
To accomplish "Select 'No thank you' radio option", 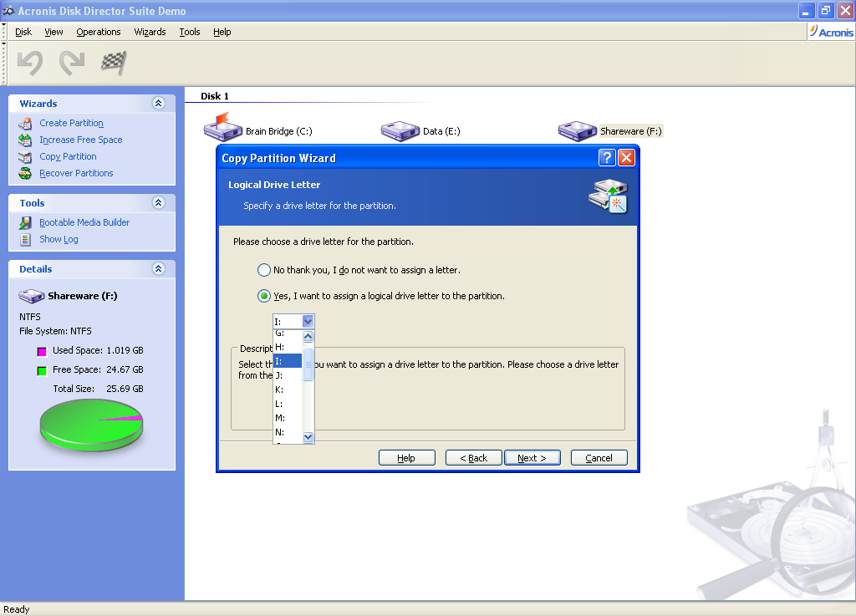I will 263,270.
